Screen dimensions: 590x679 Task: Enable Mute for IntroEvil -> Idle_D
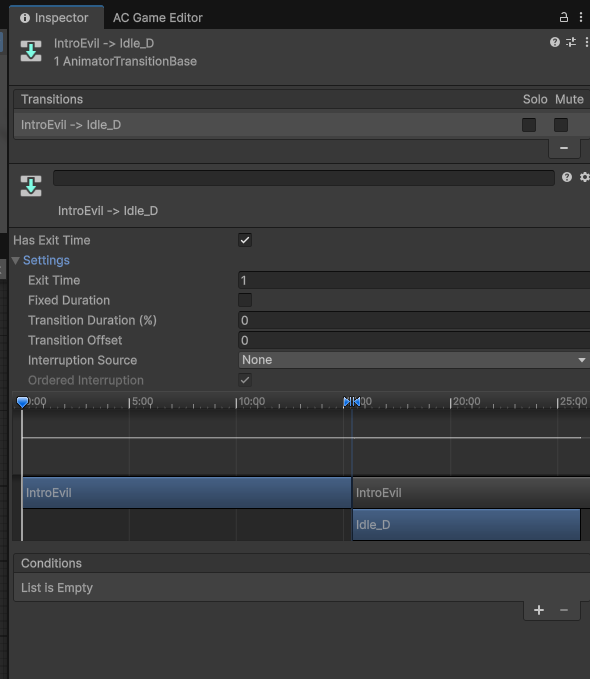click(561, 125)
